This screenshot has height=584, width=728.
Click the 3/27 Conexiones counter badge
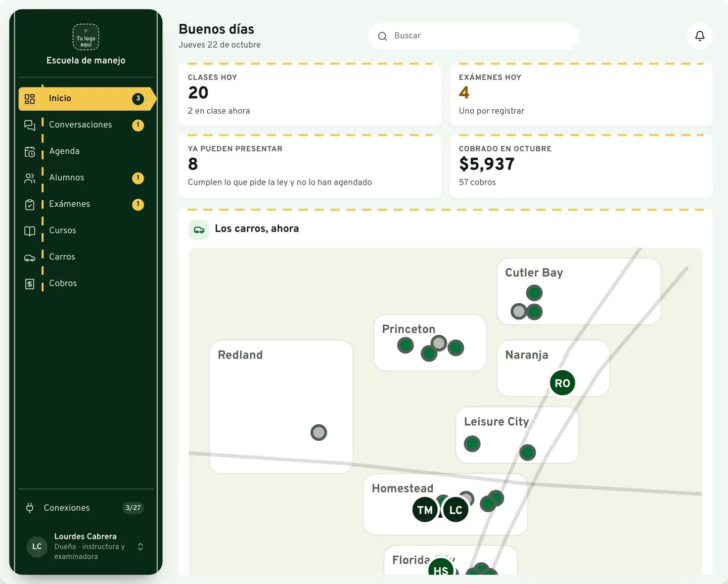133,508
